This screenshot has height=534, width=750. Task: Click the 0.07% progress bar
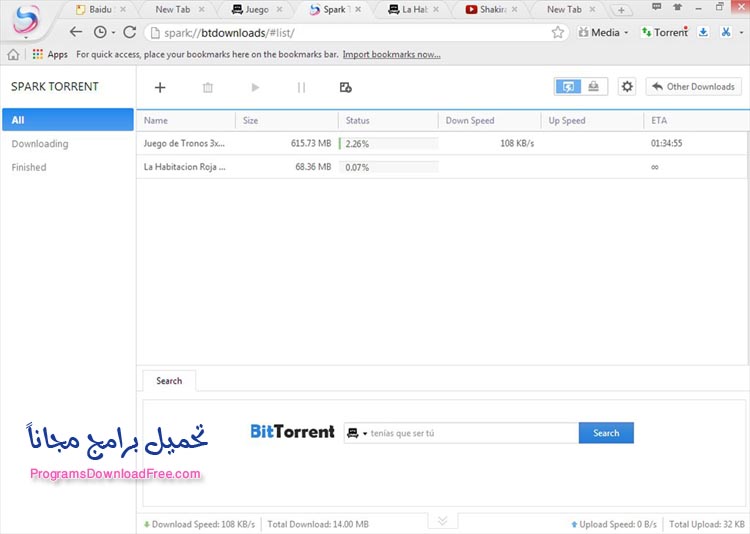tap(388, 167)
